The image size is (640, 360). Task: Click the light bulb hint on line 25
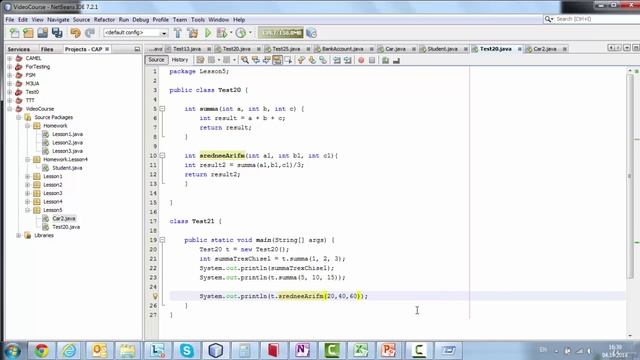[x=155, y=296]
